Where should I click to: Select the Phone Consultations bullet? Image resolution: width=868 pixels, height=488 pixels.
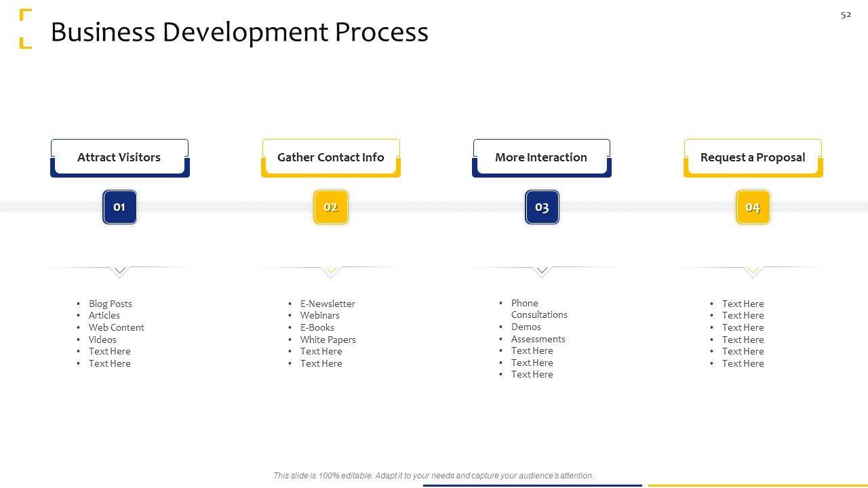(539, 309)
